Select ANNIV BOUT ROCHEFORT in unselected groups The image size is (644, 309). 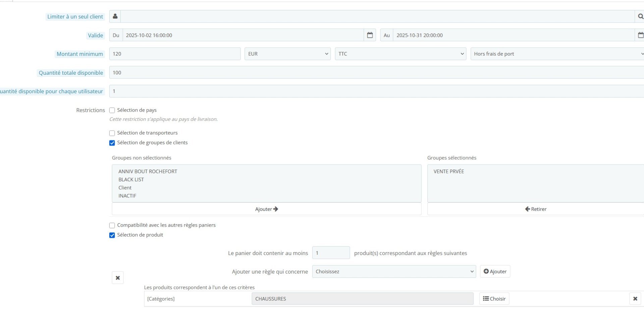pos(148,171)
